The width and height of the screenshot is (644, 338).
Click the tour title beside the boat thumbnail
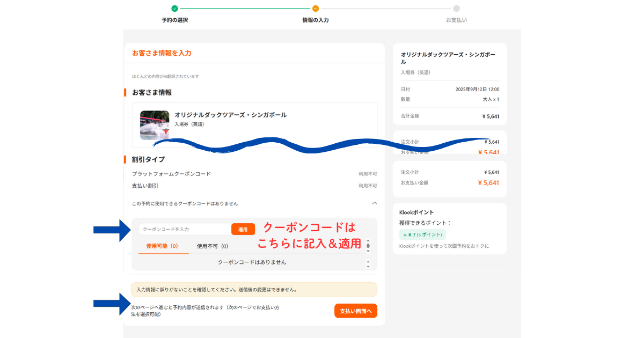(x=230, y=115)
